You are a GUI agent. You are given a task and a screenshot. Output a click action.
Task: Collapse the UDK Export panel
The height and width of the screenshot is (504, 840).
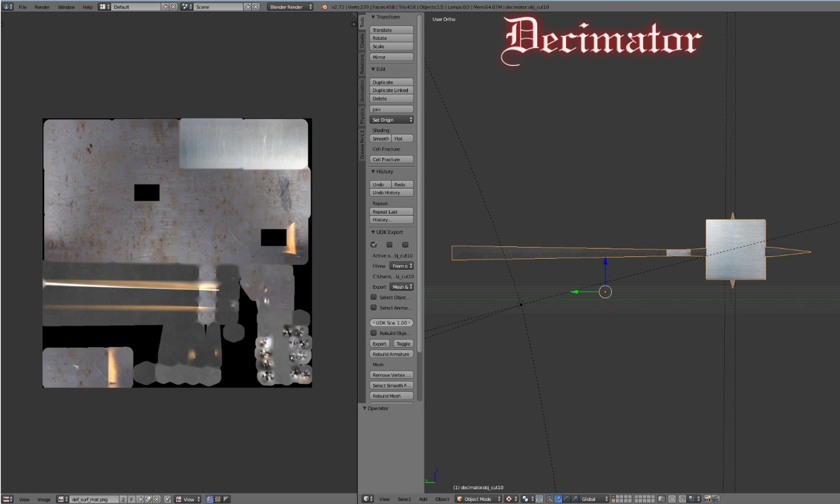(x=387, y=232)
